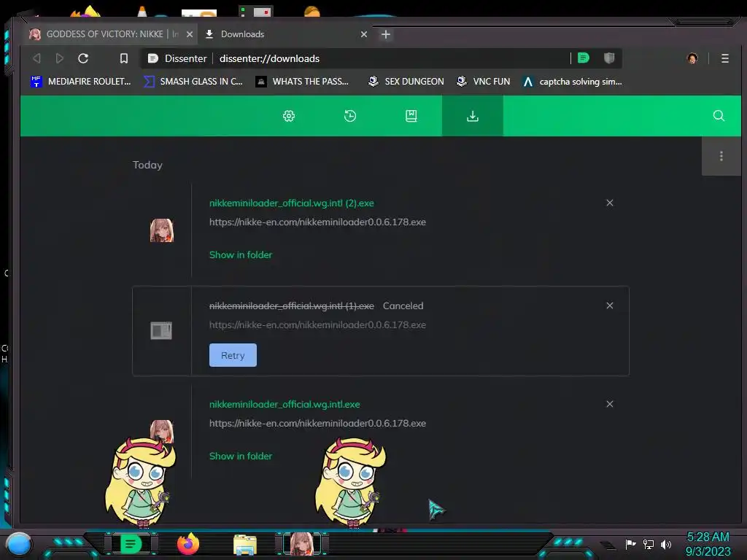
Task: Open the nikkeminiloader_official.wg.intl.exe file link
Action: point(285,404)
